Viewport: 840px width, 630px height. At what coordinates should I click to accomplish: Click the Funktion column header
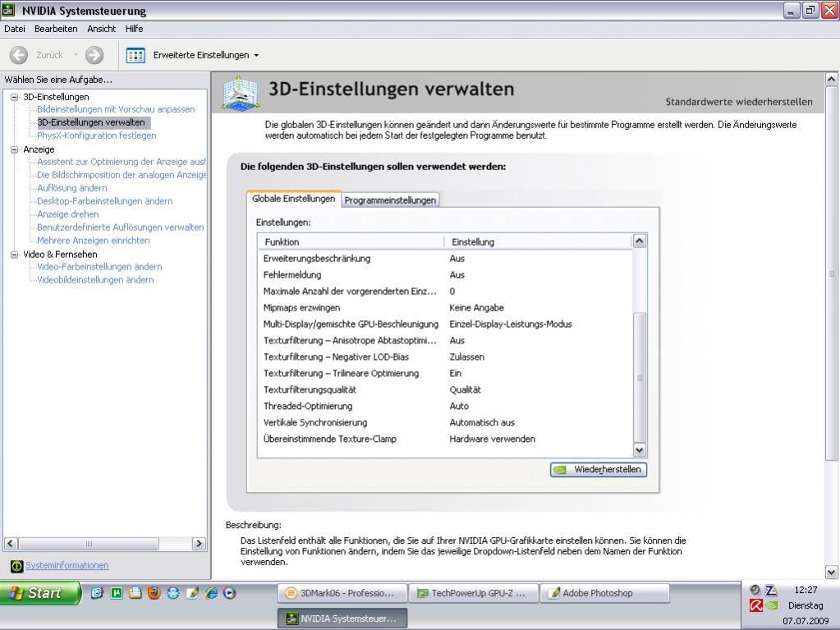351,241
